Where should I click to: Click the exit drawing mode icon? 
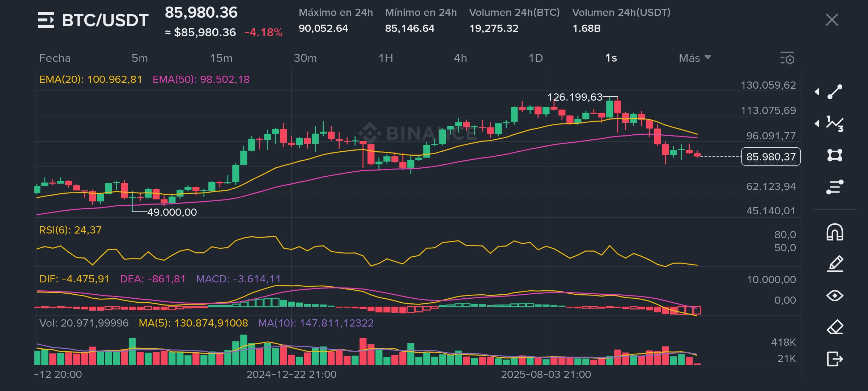835,359
